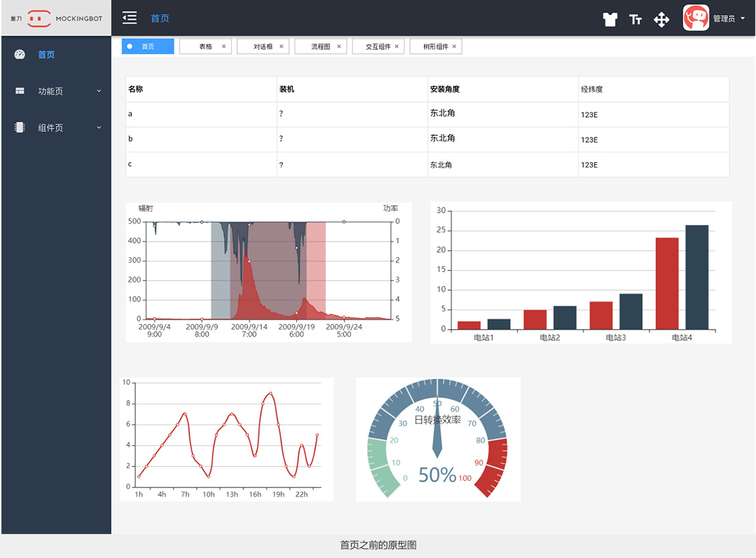Click the MockingBot logo
Image resolution: width=756 pixels, height=558 pixels.
(57, 18)
